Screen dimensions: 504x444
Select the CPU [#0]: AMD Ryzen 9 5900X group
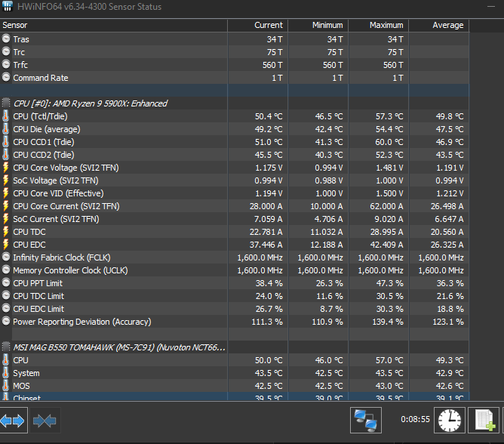[x=91, y=103]
